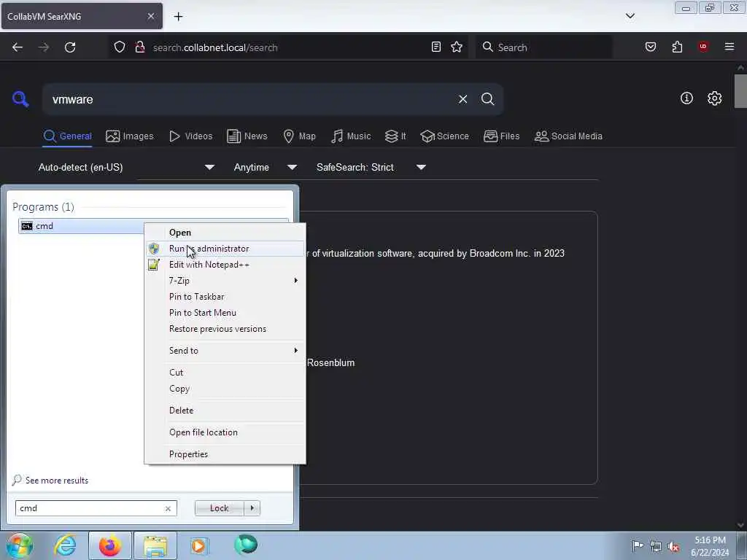The image size is (747, 560).
Task: Click the teal globe taskbar icon
Action: coord(246,545)
